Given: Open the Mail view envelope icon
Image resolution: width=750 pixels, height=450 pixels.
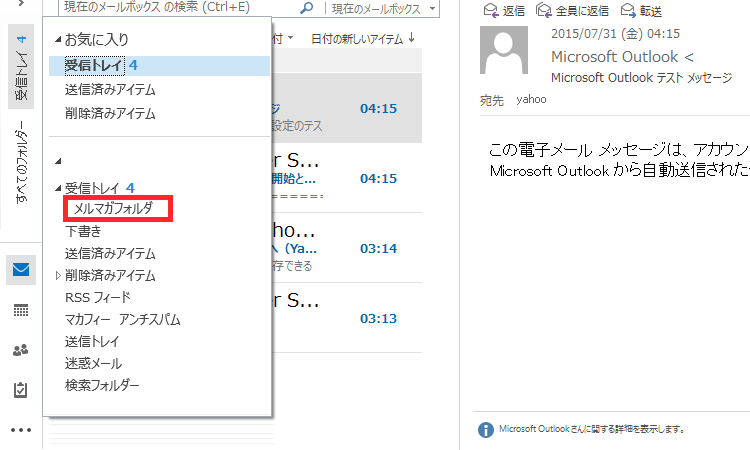Looking at the screenshot, I should click(x=21, y=269).
